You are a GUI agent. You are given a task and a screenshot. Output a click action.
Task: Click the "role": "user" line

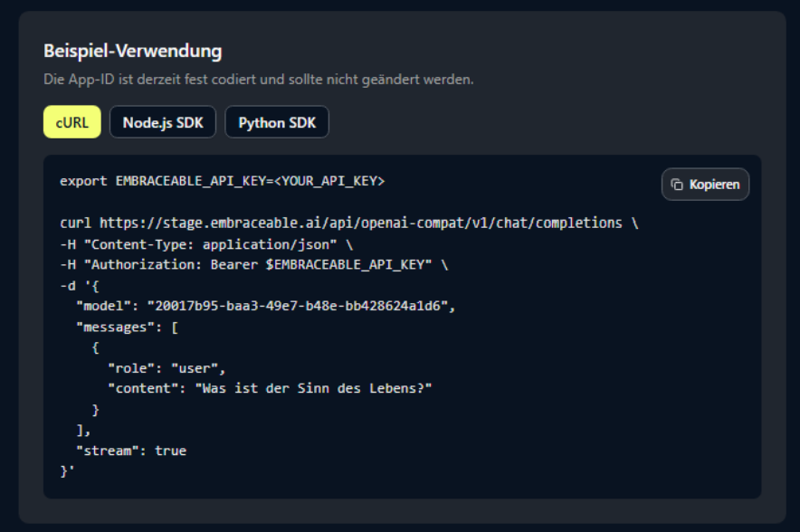coord(166,368)
